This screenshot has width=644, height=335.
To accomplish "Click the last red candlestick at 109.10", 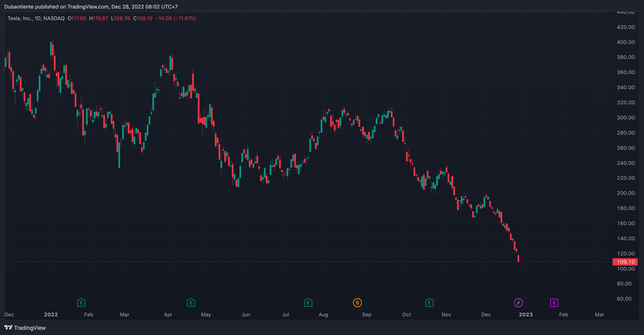I will pos(518,258).
